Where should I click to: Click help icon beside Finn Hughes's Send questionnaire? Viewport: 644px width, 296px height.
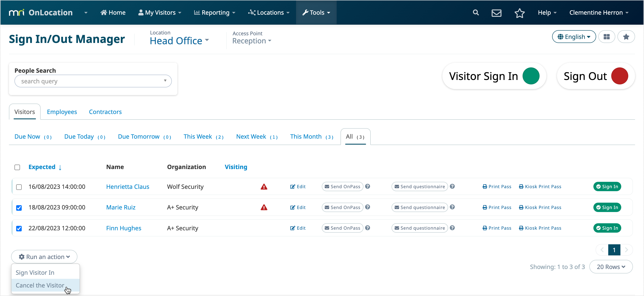pos(452,228)
